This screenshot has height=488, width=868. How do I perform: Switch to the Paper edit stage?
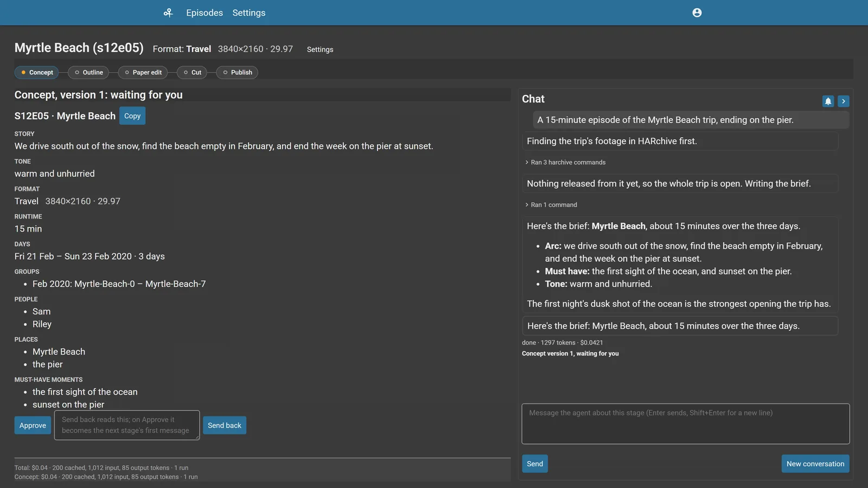pos(143,72)
